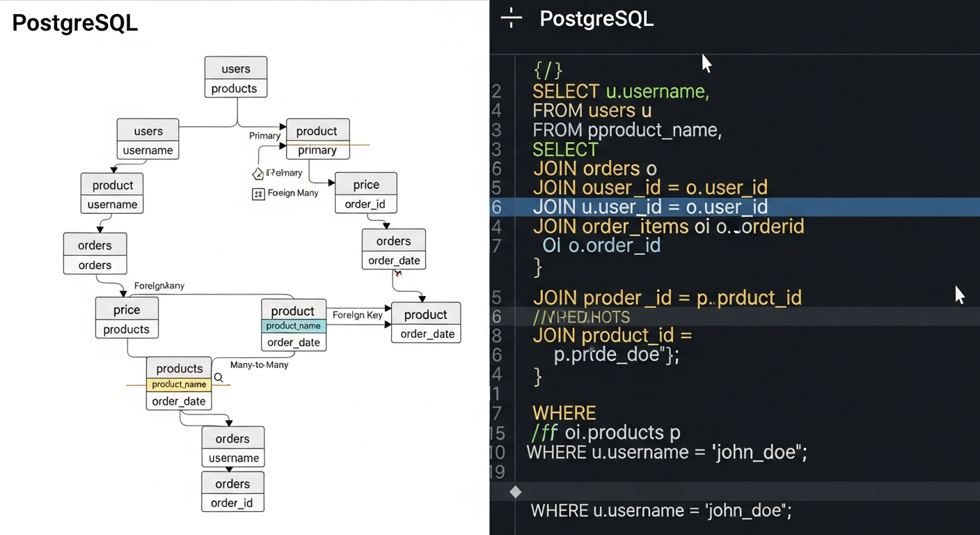The width and height of the screenshot is (980, 535).
Task: Click line number 19 in the gutter
Action: pyautogui.click(x=499, y=472)
